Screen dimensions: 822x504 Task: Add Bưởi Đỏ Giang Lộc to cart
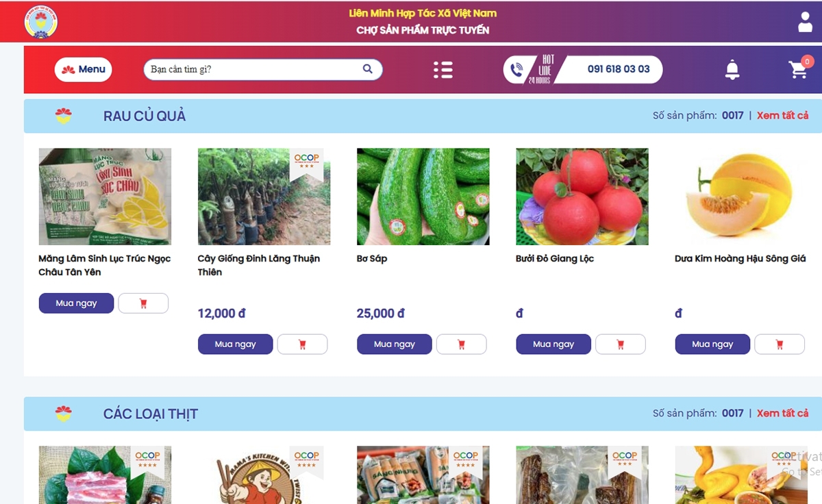click(620, 344)
